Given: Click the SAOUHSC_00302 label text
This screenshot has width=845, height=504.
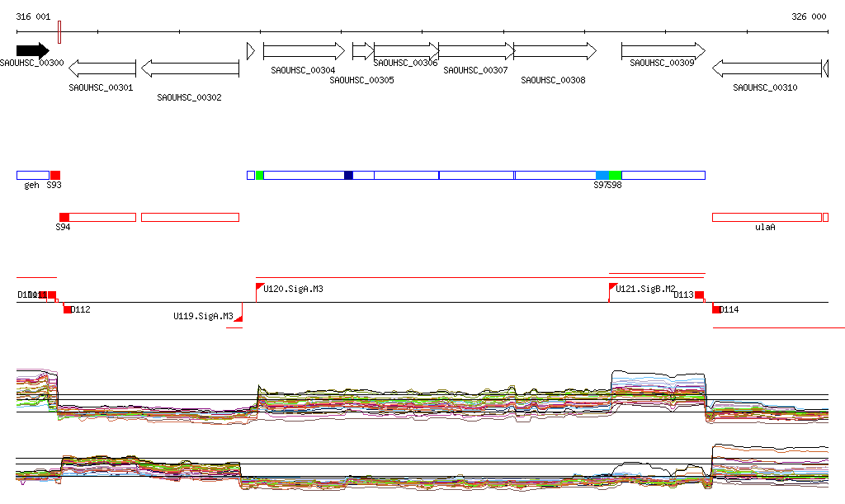Looking at the screenshot, I should [x=189, y=97].
